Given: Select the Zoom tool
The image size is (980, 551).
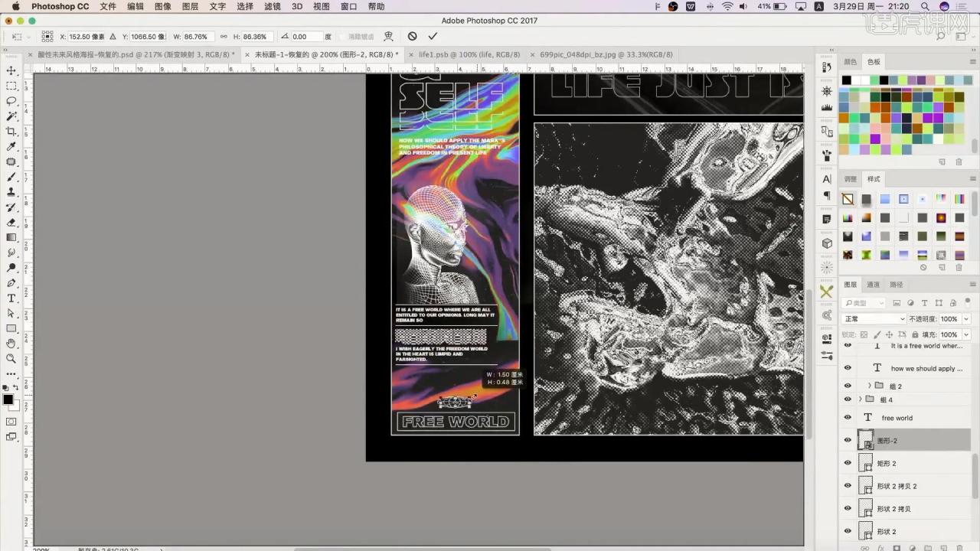Looking at the screenshot, I should pyautogui.click(x=11, y=358).
